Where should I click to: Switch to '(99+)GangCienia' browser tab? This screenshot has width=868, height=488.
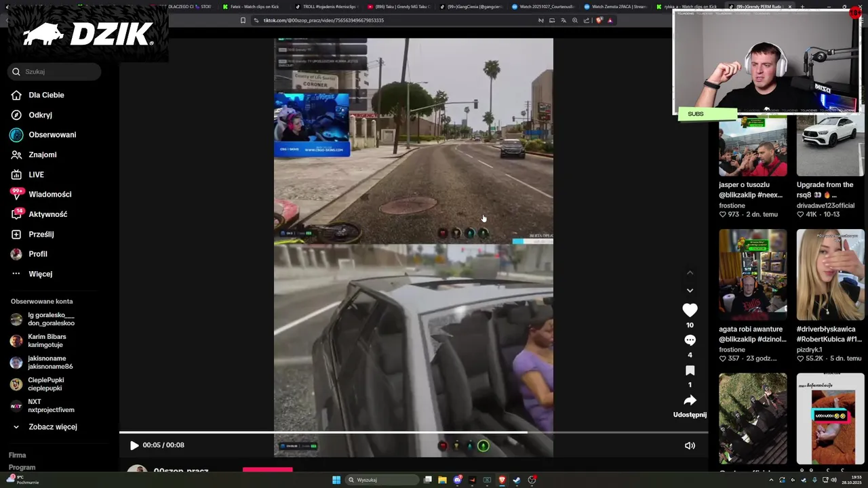(471, 7)
